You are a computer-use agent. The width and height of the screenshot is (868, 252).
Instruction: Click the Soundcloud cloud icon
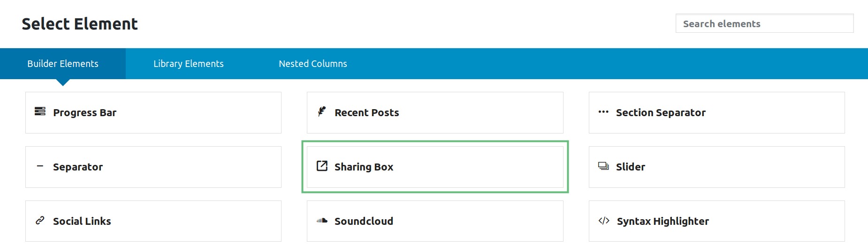322,220
